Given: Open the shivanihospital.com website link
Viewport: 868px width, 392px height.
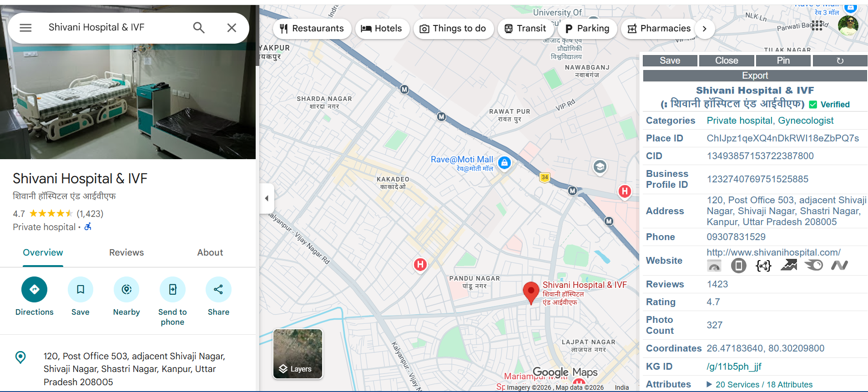Looking at the screenshot, I should pos(773,252).
